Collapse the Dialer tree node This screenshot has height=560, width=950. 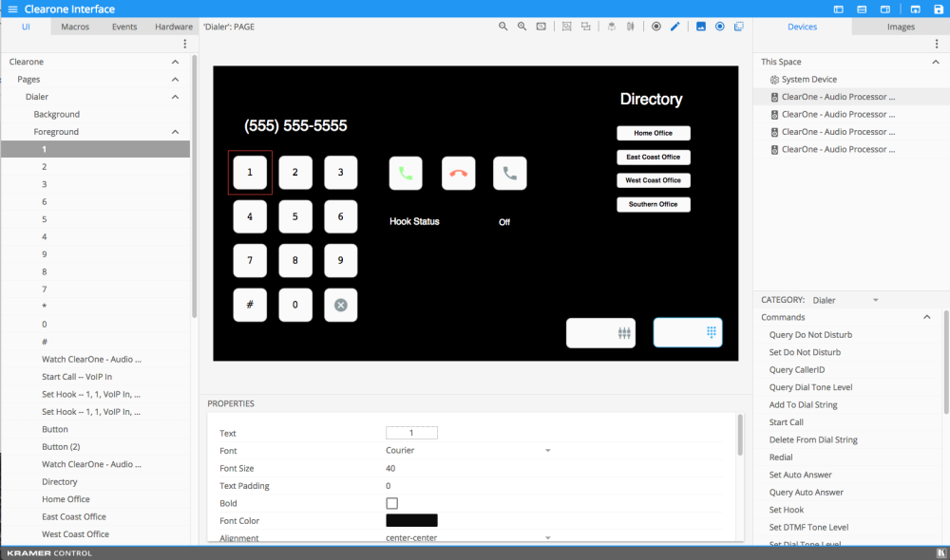175,97
